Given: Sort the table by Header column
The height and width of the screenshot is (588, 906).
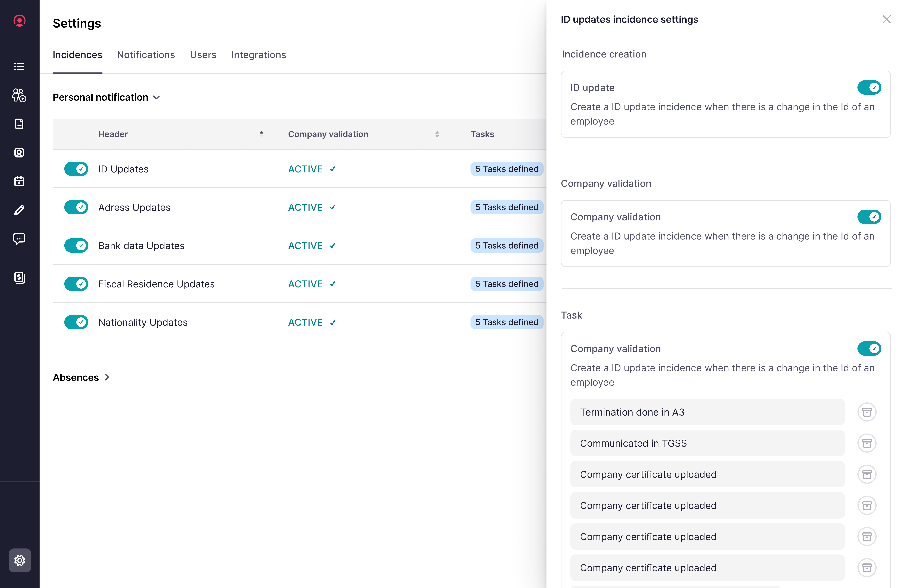Looking at the screenshot, I should (x=262, y=134).
